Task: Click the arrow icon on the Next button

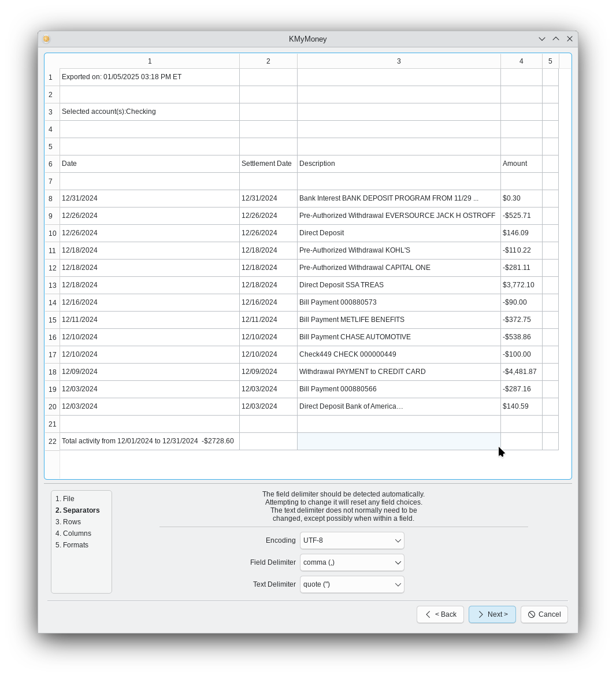Action: click(x=481, y=614)
